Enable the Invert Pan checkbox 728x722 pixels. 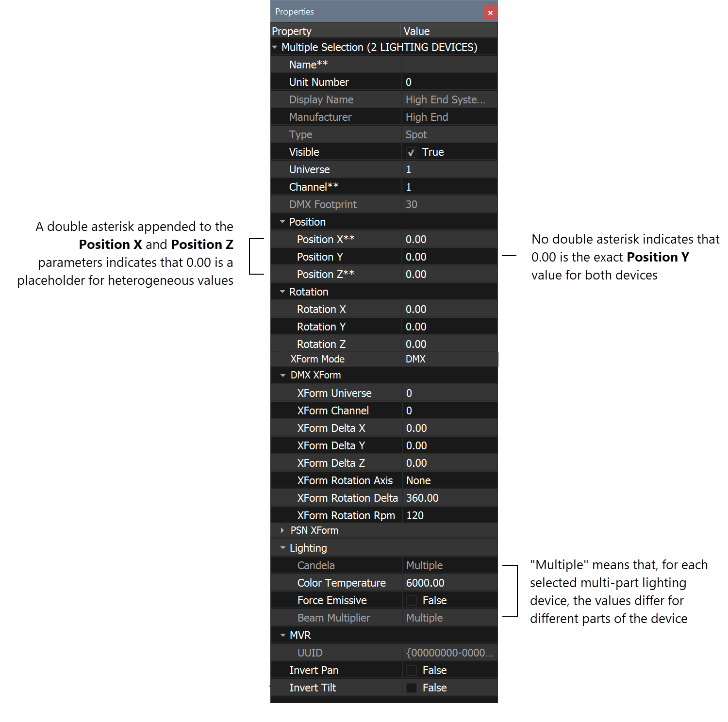click(411, 671)
